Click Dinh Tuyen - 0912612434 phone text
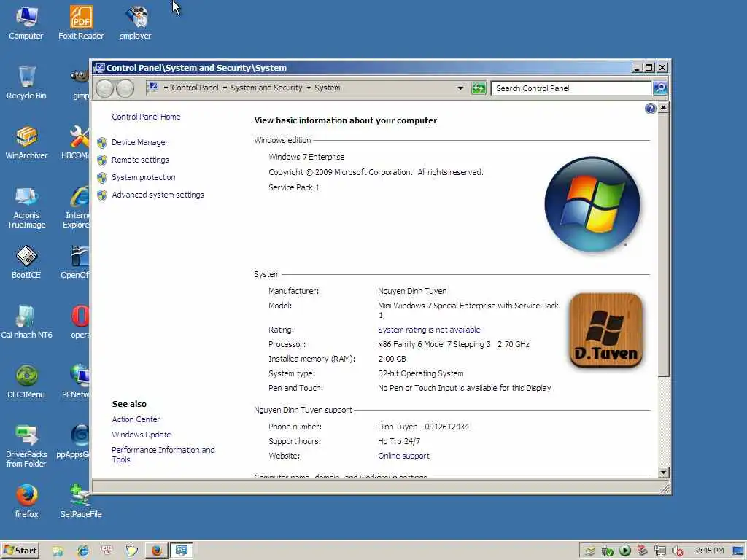The height and width of the screenshot is (560, 747). coord(424,427)
